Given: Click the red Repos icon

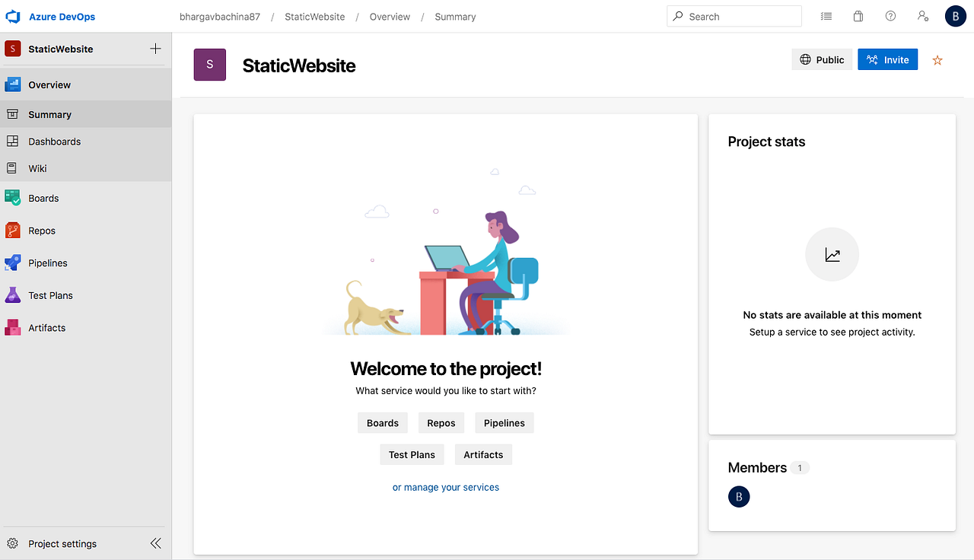Looking at the screenshot, I should click(x=12, y=231).
